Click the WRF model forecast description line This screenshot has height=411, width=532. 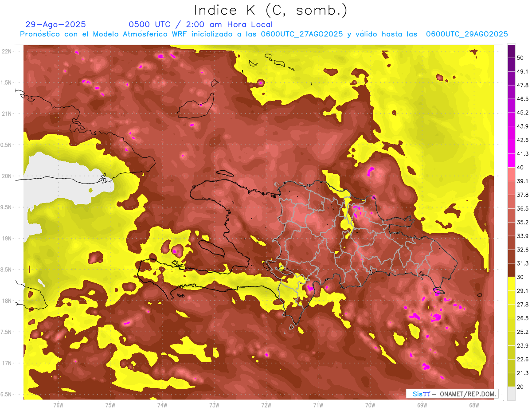click(x=264, y=34)
